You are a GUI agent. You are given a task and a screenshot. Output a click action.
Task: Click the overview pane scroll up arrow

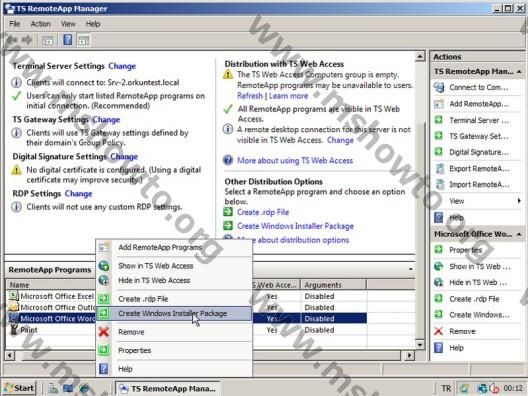point(420,56)
